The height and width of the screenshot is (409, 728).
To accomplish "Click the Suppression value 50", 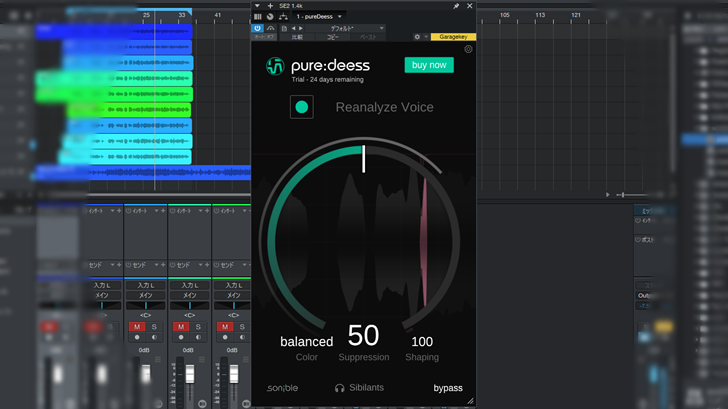I will (364, 335).
